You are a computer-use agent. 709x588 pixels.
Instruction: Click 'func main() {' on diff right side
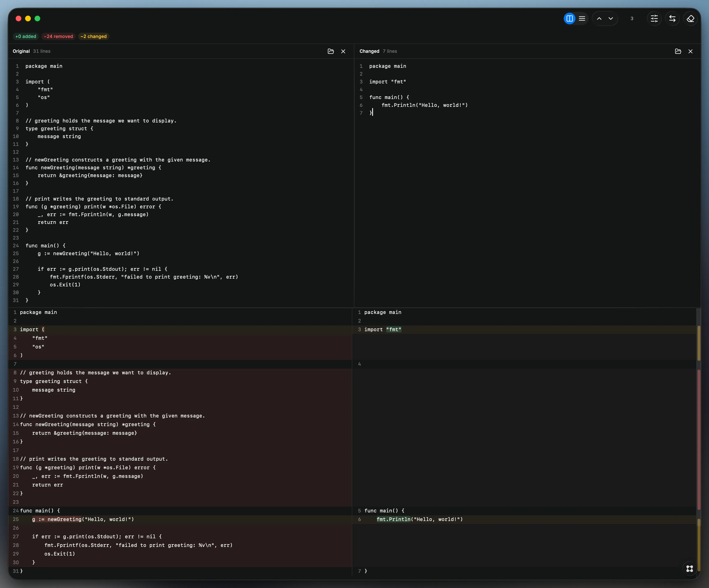click(384, 511)
